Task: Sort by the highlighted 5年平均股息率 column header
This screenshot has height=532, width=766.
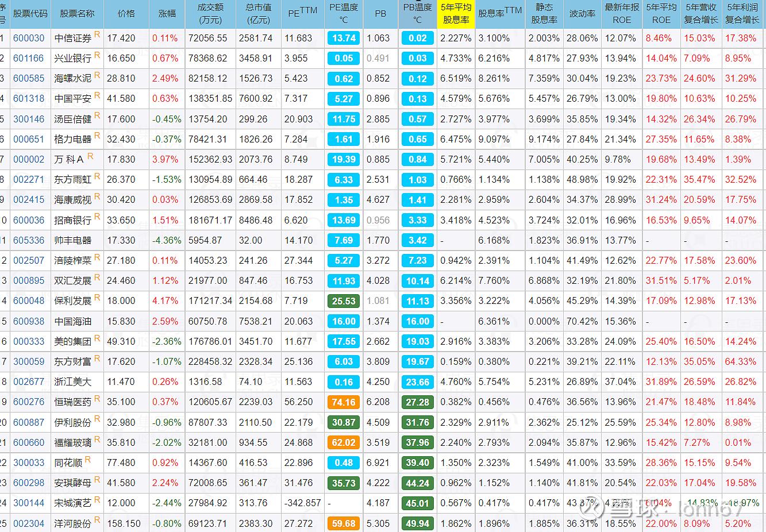Action: tap(456, 14)
